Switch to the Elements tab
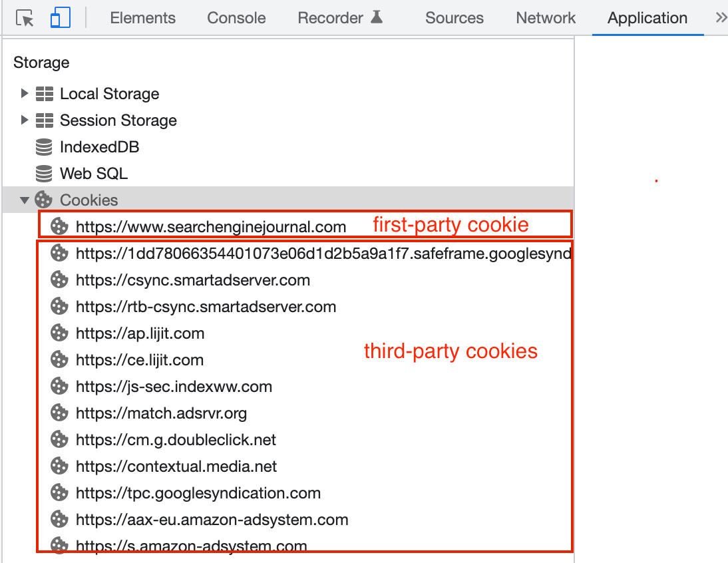This screenshot has width=728, height=563. click(142, 18)
